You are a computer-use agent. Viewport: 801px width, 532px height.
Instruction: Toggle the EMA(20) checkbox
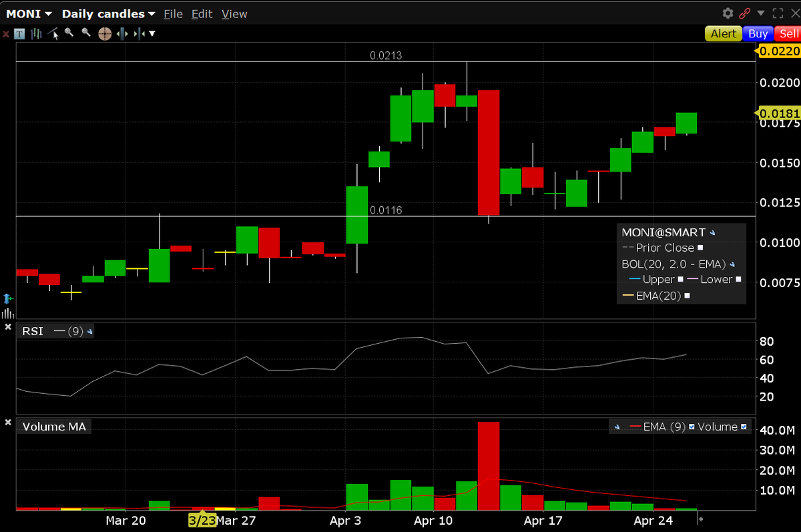point(687,296)
